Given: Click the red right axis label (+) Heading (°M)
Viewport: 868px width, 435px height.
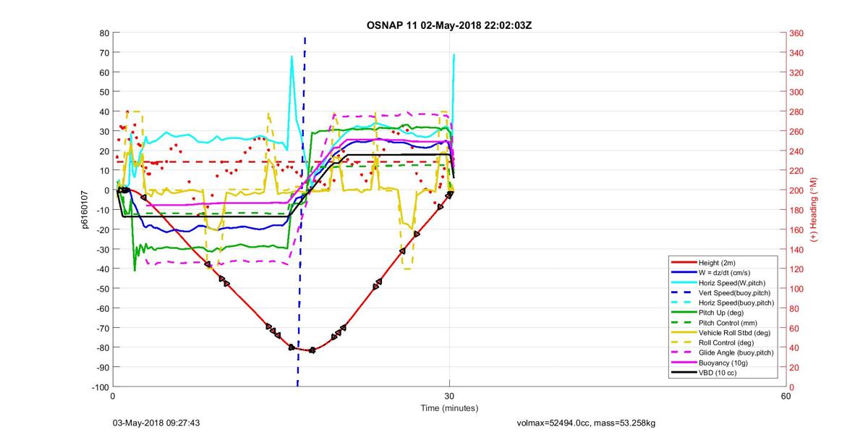Looking at the screenshot, I should [x=814, y=210].
